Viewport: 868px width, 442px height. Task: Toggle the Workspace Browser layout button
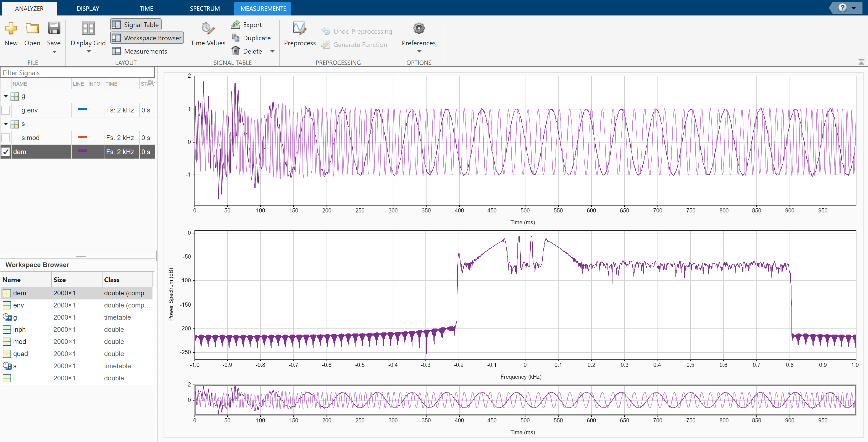coord(147,38)
